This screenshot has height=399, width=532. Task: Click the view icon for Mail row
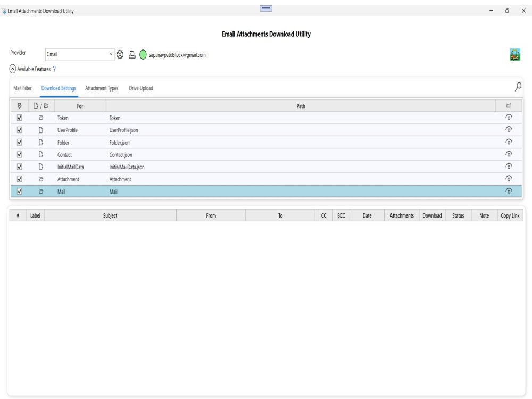pyautogui.click(x=509, y=191)
